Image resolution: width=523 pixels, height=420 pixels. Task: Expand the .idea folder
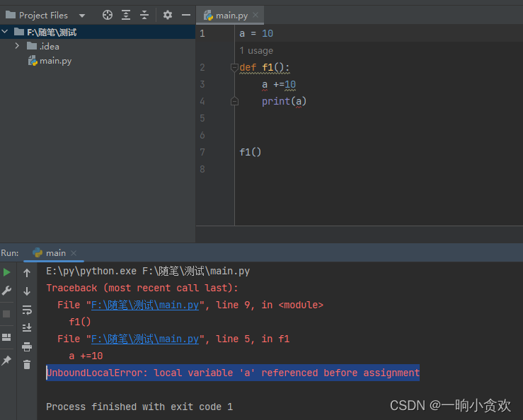click(x=18, y=46)
